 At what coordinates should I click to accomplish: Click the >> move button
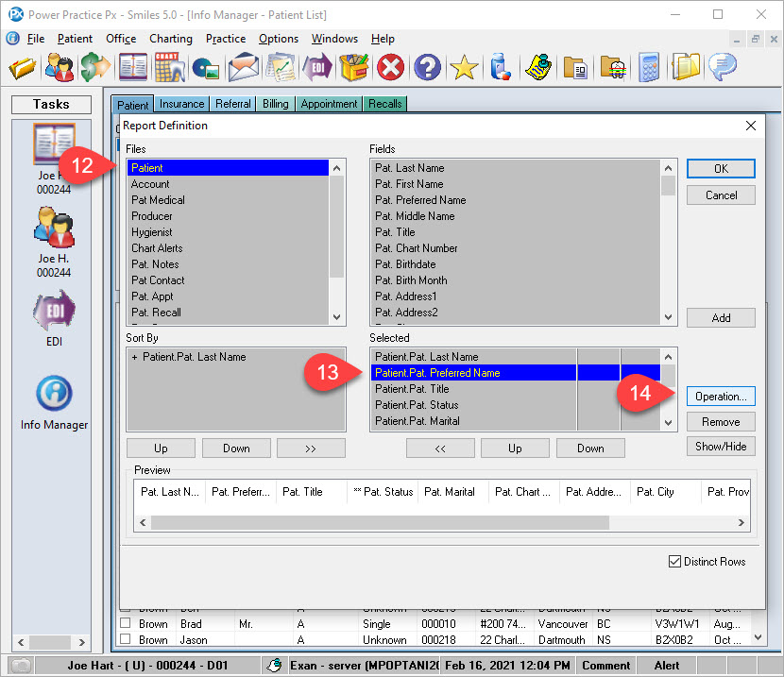pyautogui.click(x=311, y=449)
